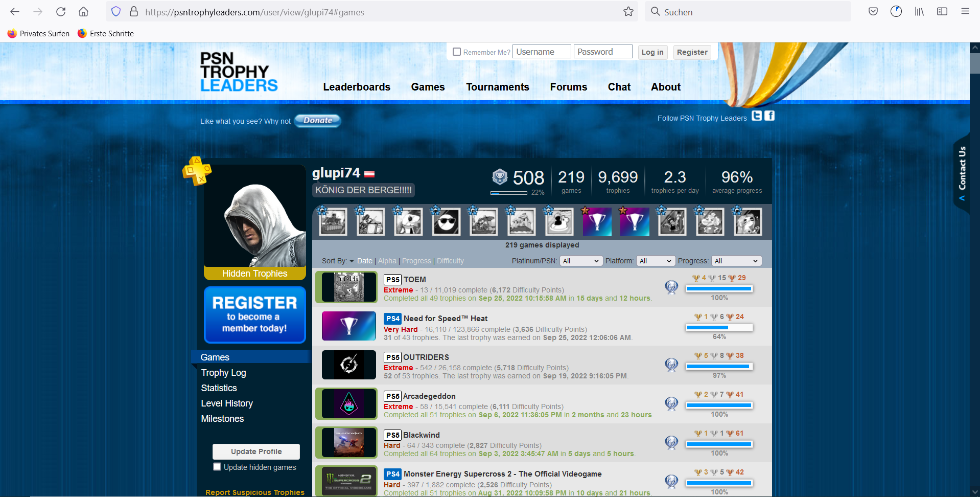
Task: Enable Update hidden games checkbox
Action: click(x=217, y=467)
